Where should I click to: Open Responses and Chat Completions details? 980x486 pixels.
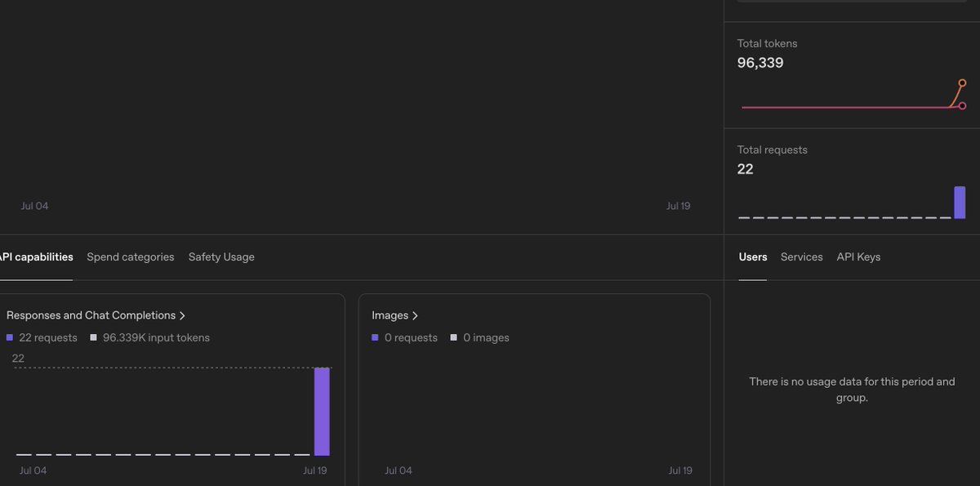click(96, 315)
